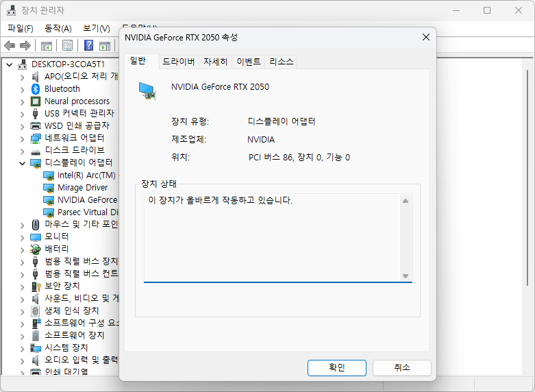Click the Bluetooth category icon
Image resolution: width=535 pixels, height=392 pixels.
pyautogui.click(x=36, y=89)
